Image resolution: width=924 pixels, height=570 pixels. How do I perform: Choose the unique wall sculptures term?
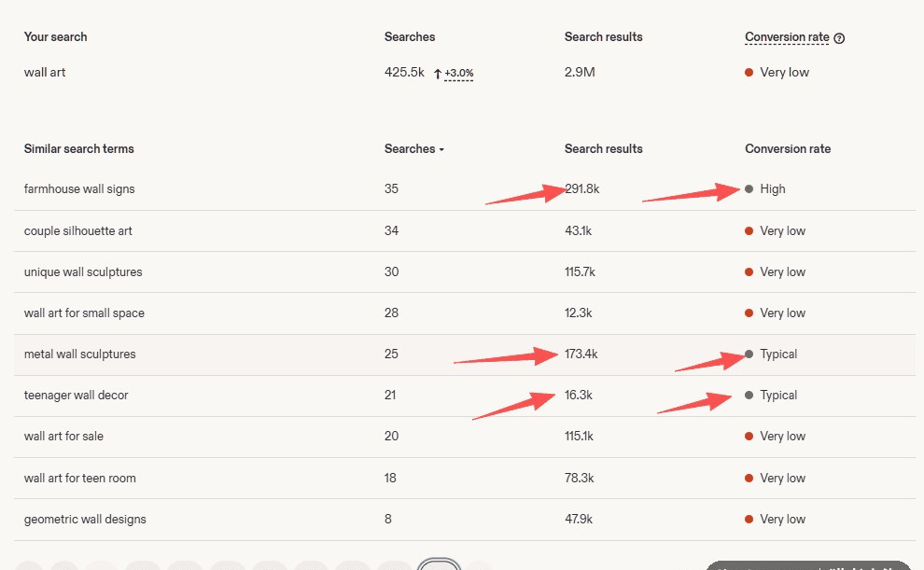tap(83, 272)
